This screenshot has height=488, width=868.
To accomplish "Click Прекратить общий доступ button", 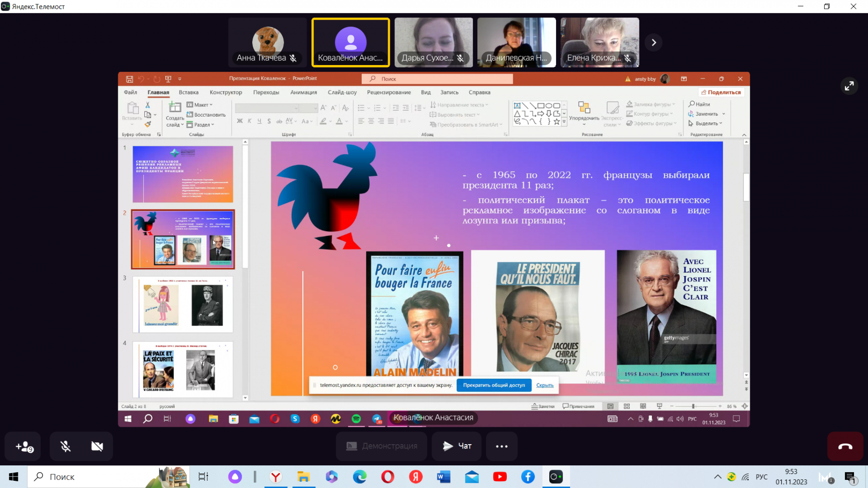I will click(494, 385).
